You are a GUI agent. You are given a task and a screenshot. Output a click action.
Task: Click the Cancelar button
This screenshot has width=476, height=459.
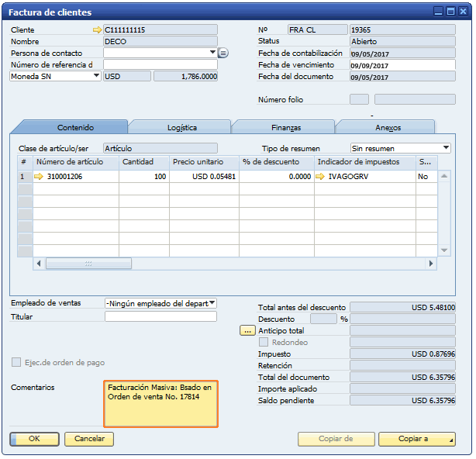[89, 439]
